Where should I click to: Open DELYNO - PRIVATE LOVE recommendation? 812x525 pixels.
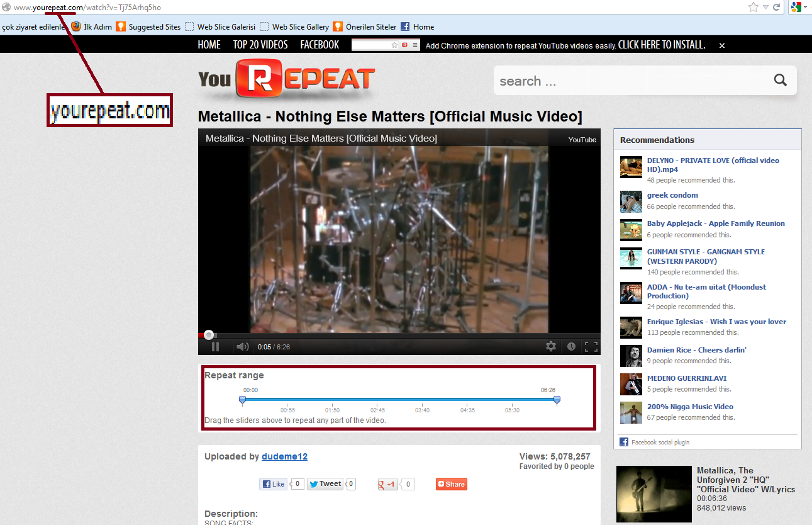pos(713,165)
